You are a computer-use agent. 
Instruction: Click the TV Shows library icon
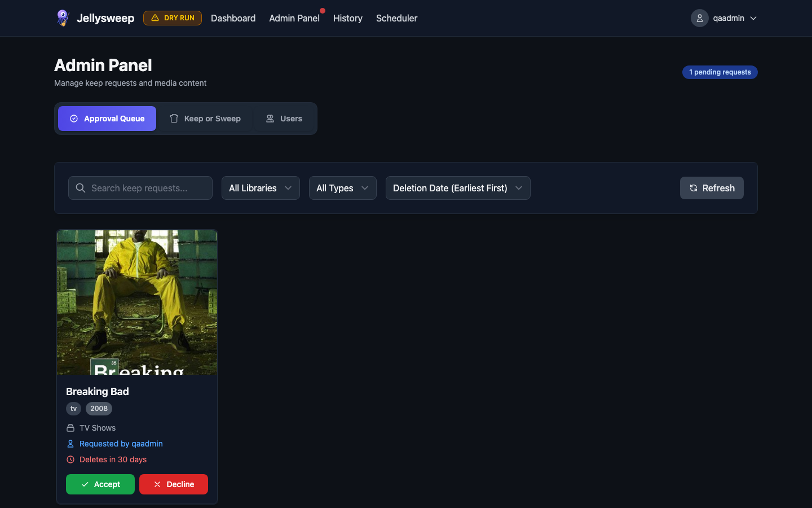70,428
